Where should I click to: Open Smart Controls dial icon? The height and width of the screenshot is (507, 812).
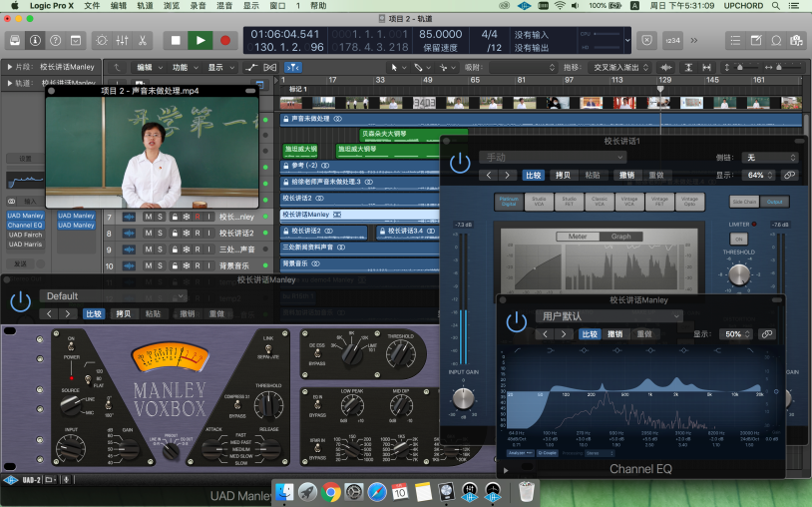click(x=102, y=40)
